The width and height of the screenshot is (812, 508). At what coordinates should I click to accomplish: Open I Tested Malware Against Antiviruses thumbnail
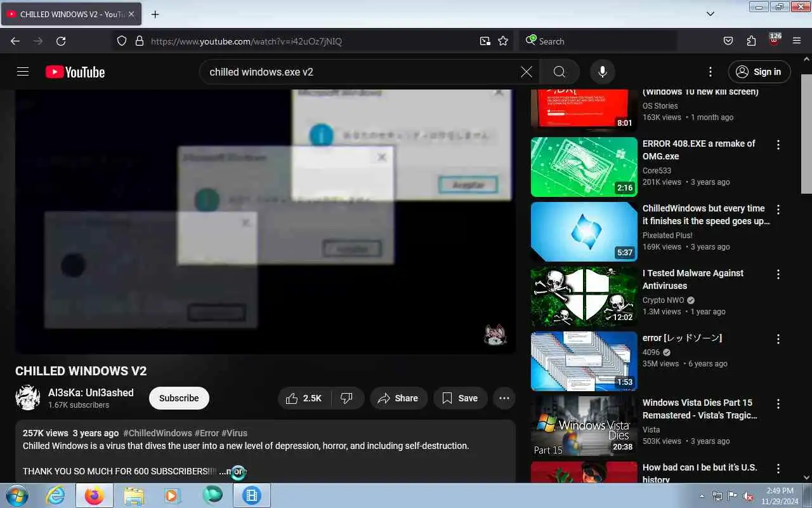coord(584,297)
